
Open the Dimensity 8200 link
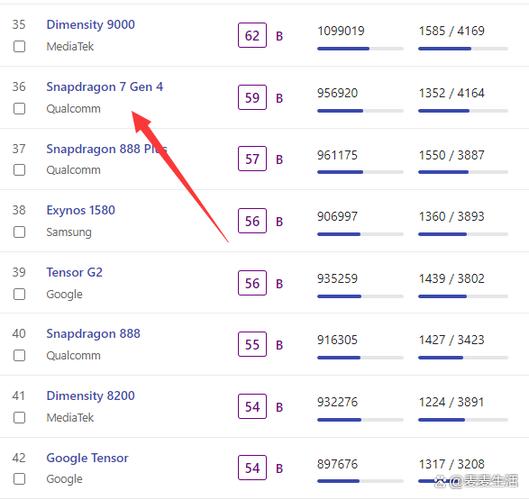(x=90, y=396)
